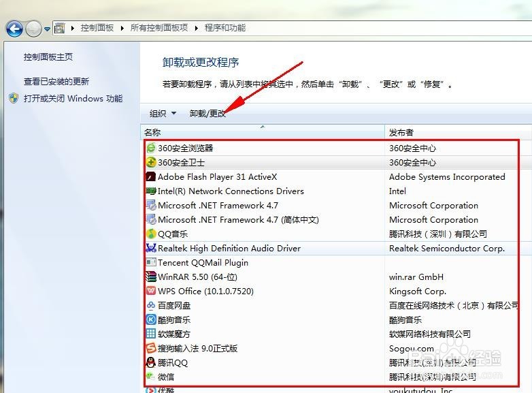The image size is (532, 393).
Task: Click the 搜狗输入法 icon
Action: 151,348
